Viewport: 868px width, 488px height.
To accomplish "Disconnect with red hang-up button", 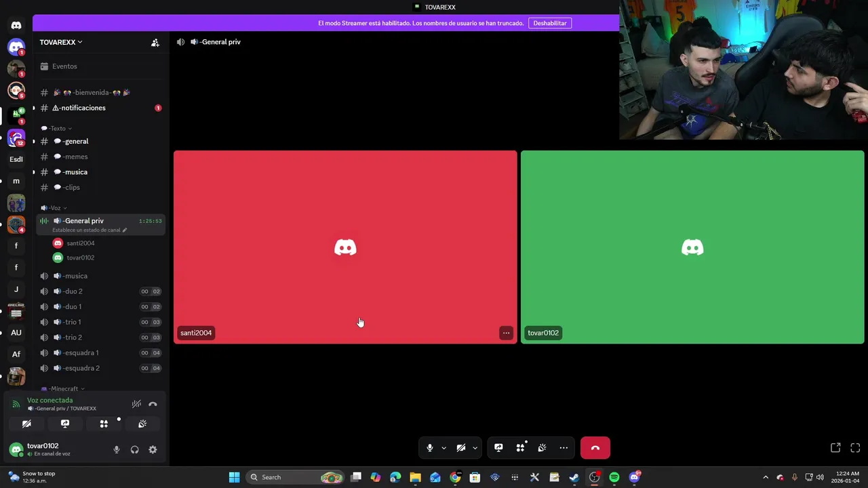I will point(595,448).
